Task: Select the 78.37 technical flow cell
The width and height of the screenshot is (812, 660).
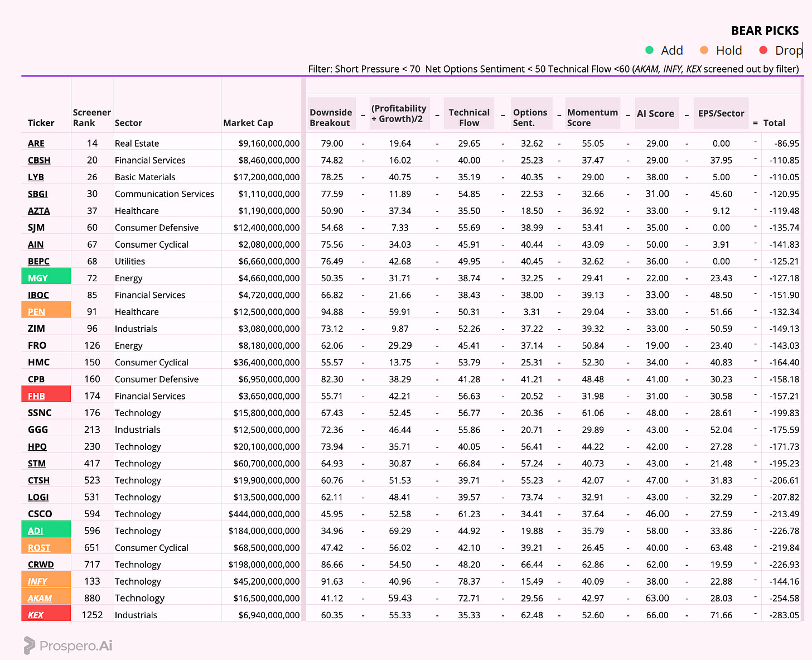Action: [469, 581]
